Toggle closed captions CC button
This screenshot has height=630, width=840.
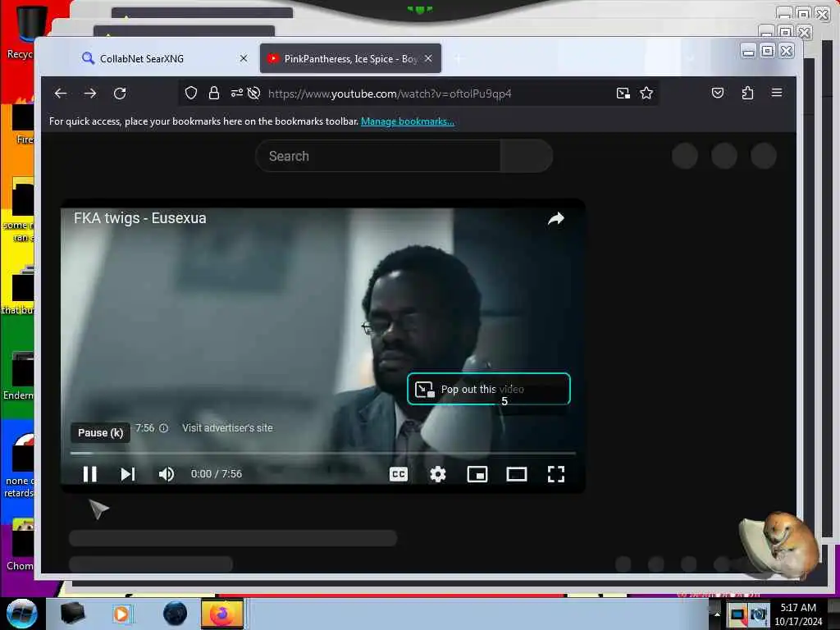(x=399, y=473)
